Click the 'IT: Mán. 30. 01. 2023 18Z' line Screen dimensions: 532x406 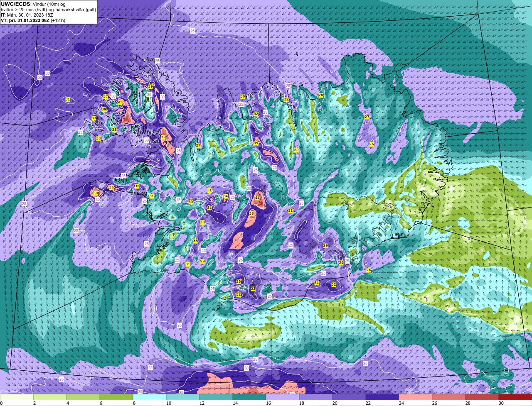[x=27, y=15]
